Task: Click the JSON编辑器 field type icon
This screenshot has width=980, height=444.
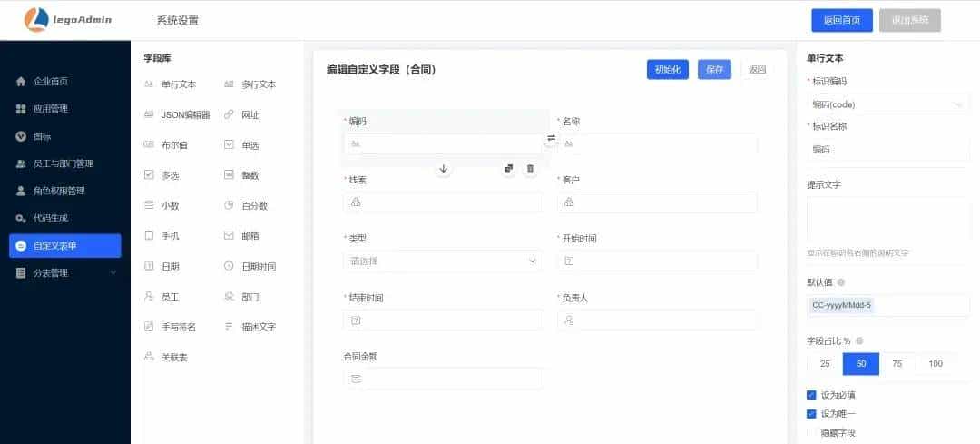Action: (149, 115)
